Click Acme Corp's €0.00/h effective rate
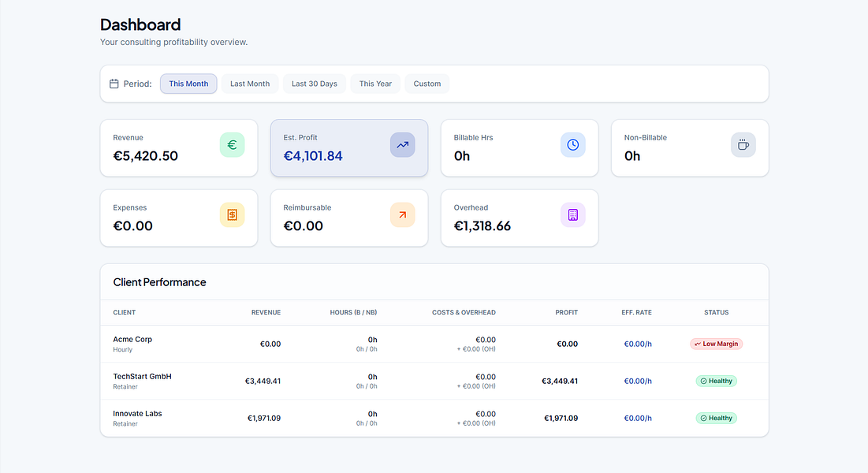The height and width of the screenshot is (473, 868). 638,344
